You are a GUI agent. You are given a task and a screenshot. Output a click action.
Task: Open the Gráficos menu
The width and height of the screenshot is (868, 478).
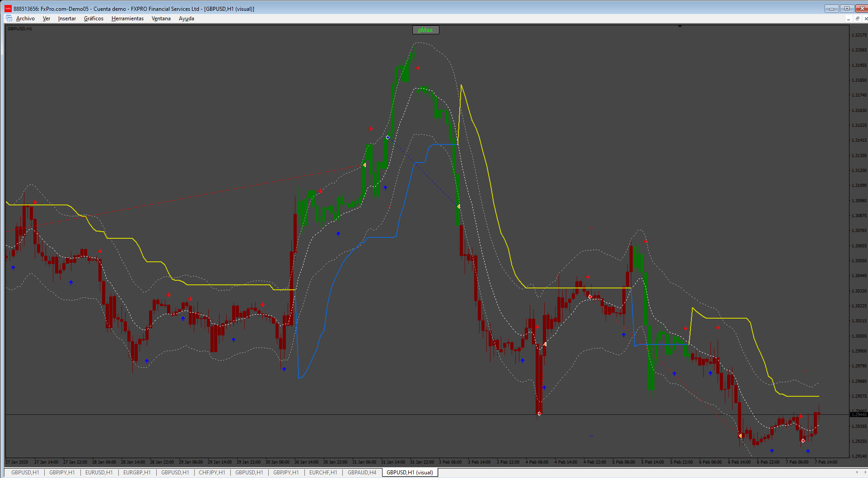click(x=93, y=19)
